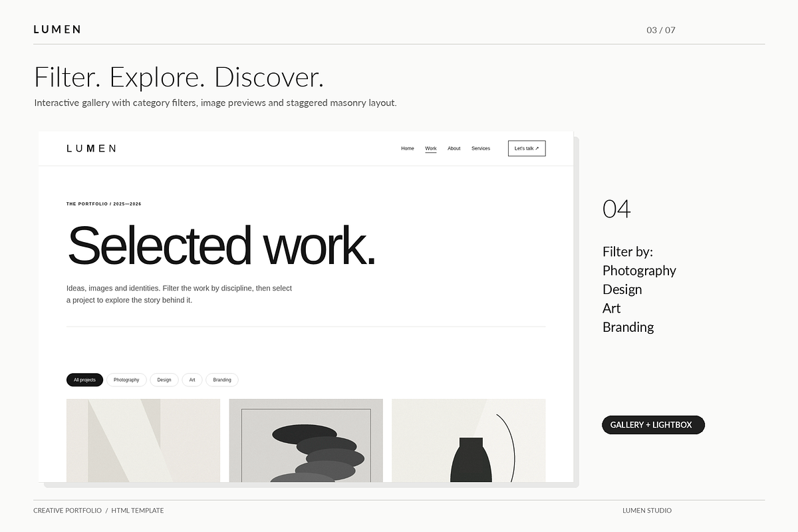Click 'Branding' in the side list

coord(628,327)
